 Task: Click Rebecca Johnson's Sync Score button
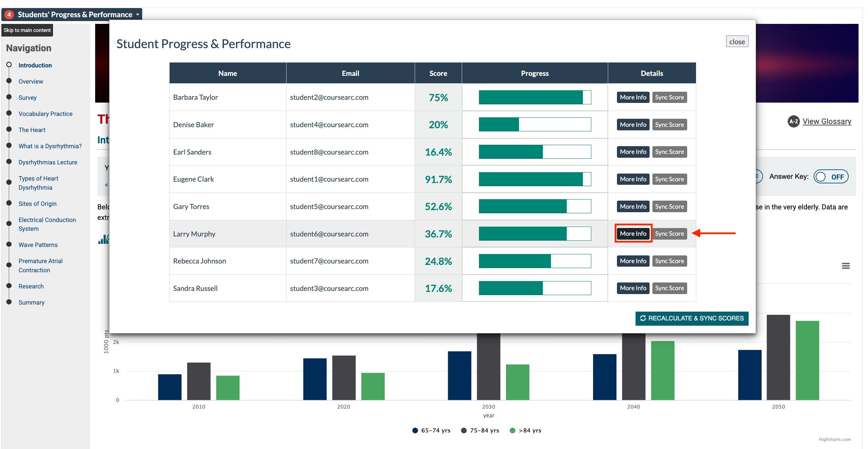669,261
